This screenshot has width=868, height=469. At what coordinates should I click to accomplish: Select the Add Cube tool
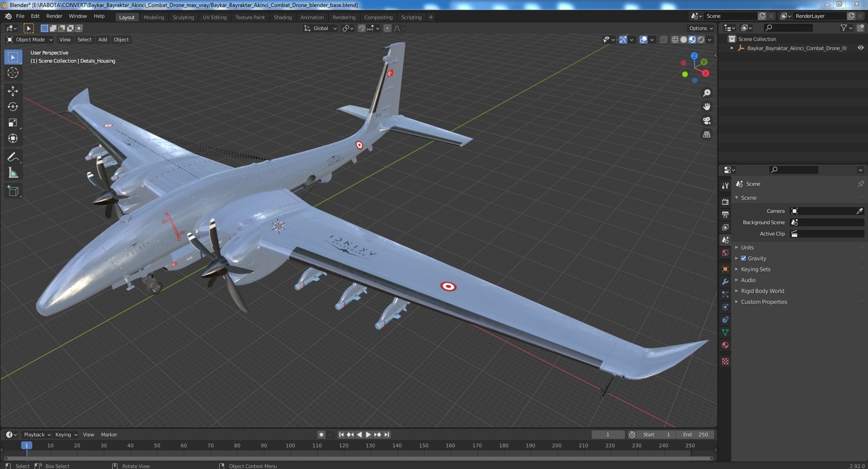click(x=13, y=191)
